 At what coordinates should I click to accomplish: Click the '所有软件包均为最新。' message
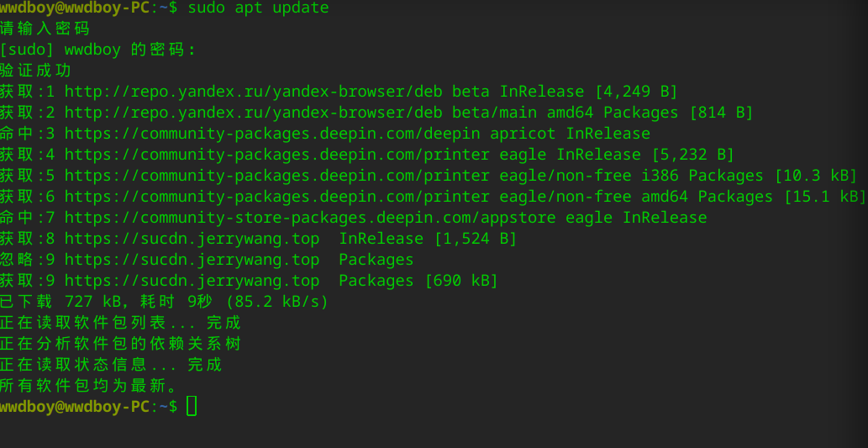90,386
